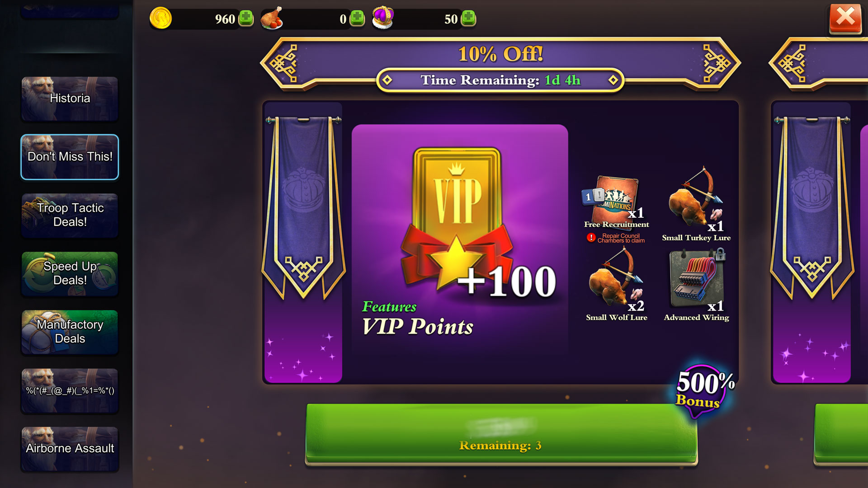
Task: Open Speed Up Deals! tab
Action: click(x=70, y=273)
